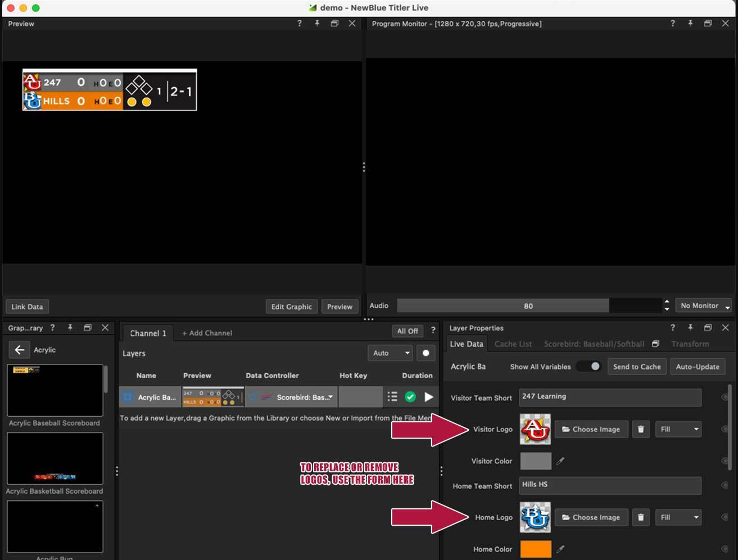Click the Home Team Short text field
Image resolution: width=738 pixels, height=560 pixels.
click(610, 485)
